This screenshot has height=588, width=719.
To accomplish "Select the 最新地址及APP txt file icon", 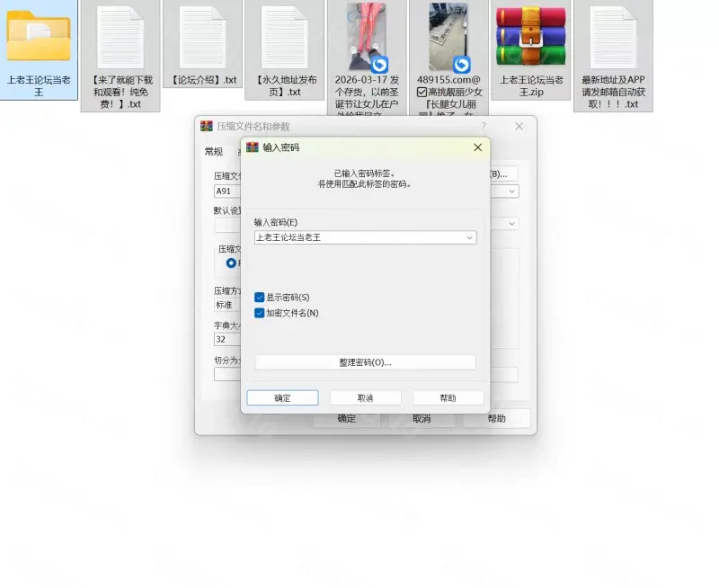I will coord(613,38).
